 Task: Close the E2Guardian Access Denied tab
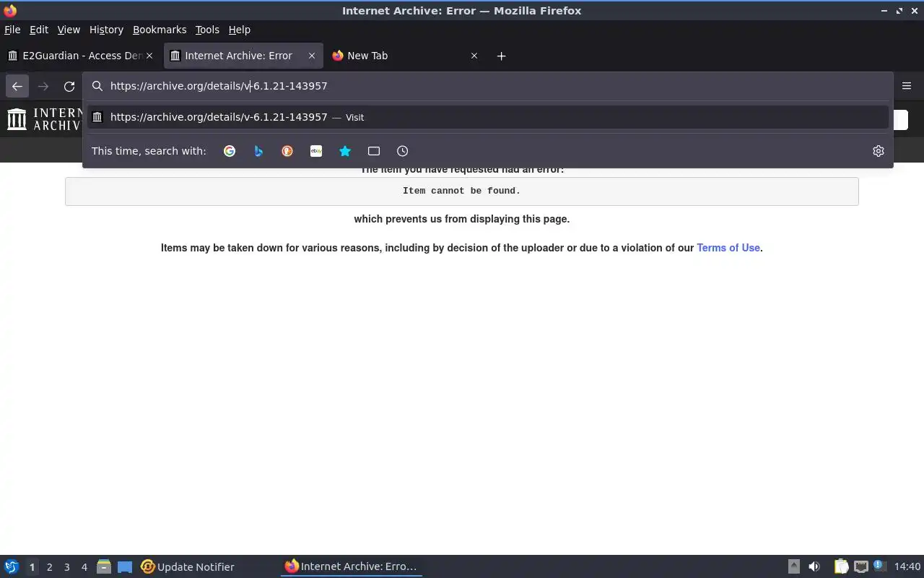tap(150, 56)
